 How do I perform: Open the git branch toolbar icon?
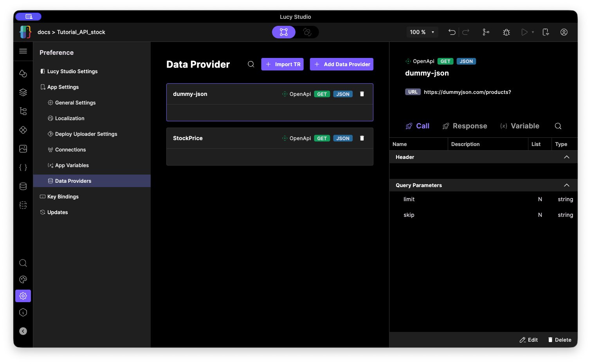point(486,32)
